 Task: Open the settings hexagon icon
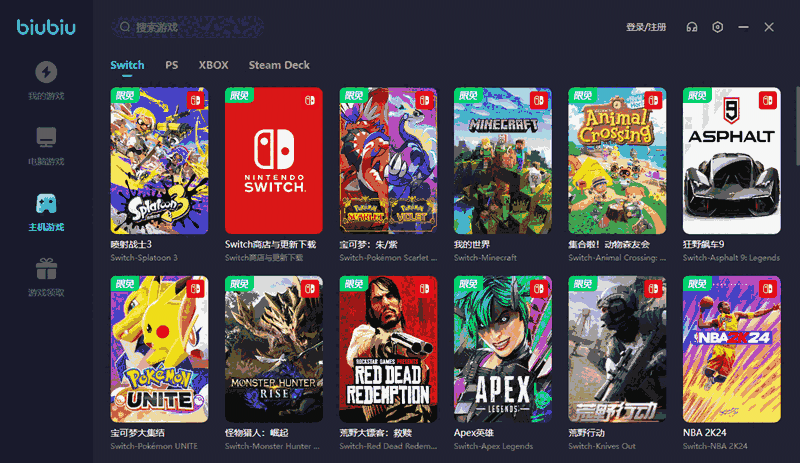pyautogui.click(x=717, y=27)
